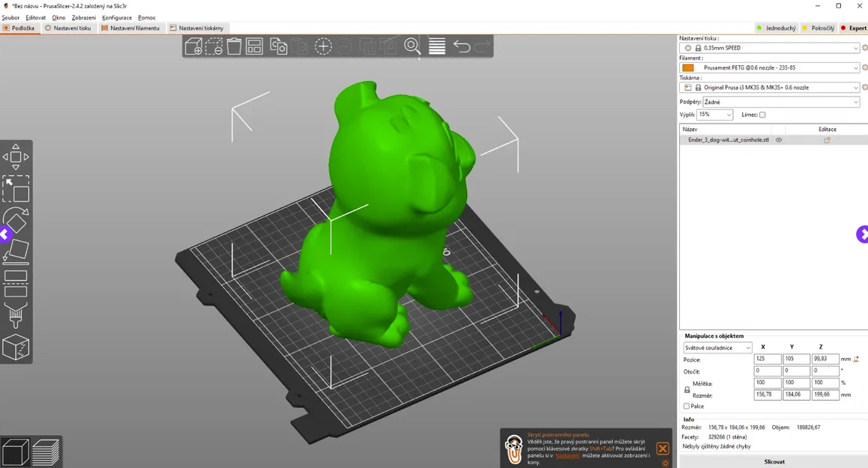Viewport: 868px width, 468px height.
Task: Click the Add object toolbar icon
Action: [x=193, y=46]
